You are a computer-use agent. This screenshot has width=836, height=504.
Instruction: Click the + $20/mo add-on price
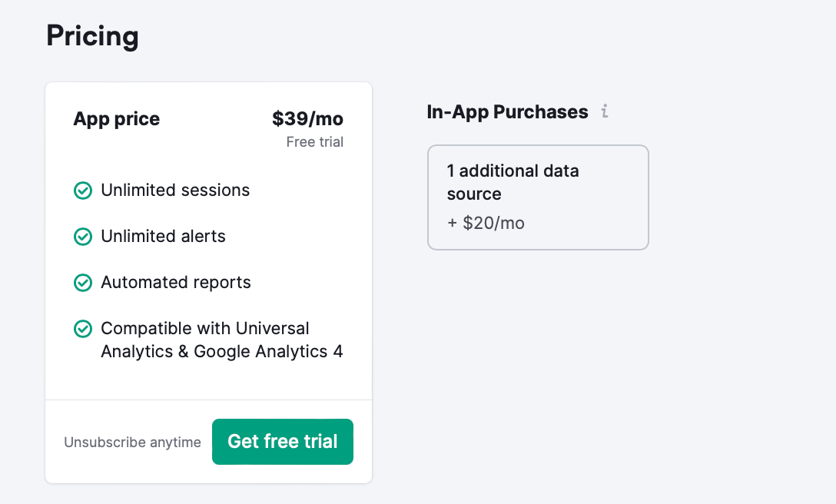[x=486, y=223]
